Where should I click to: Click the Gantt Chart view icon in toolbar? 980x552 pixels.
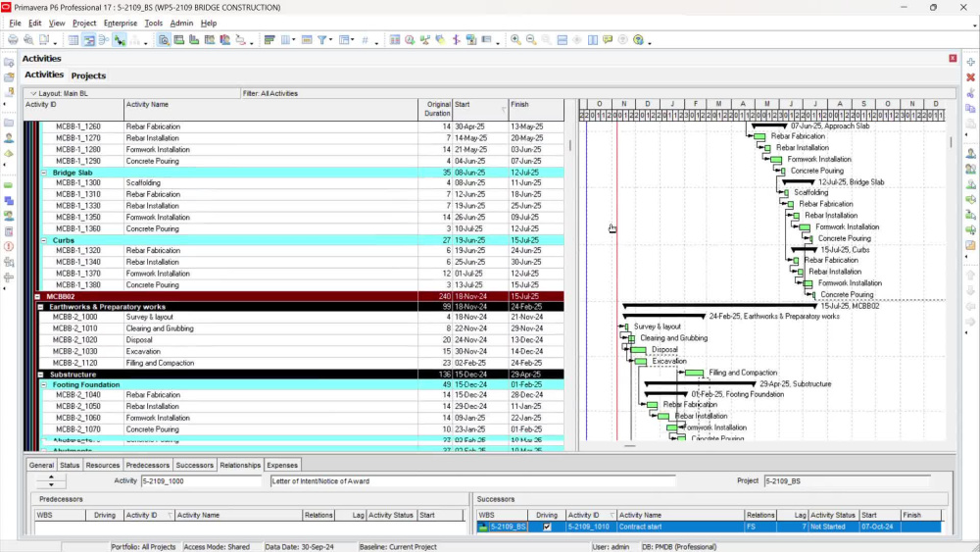tap(89, 40)
